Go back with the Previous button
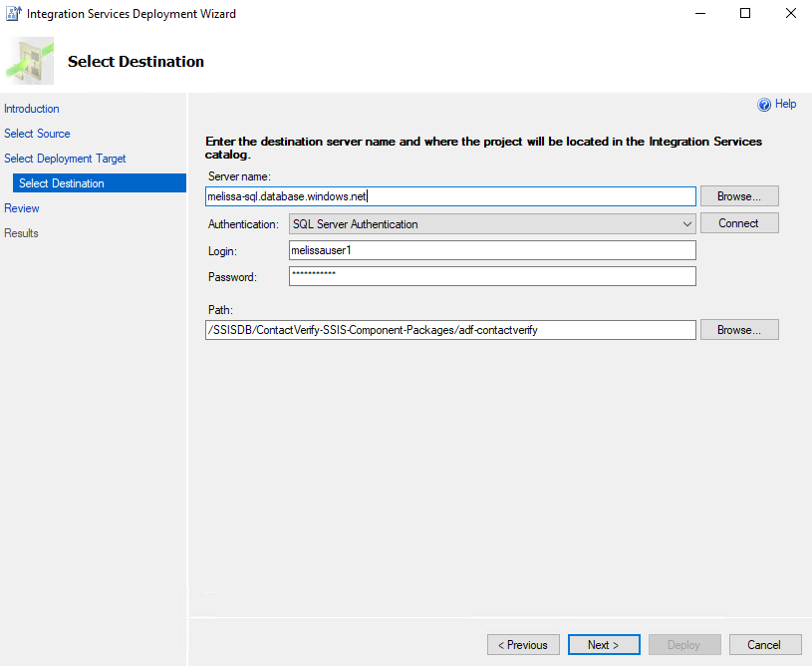Screen dimensions: 812x666 (x=523, y=645)
